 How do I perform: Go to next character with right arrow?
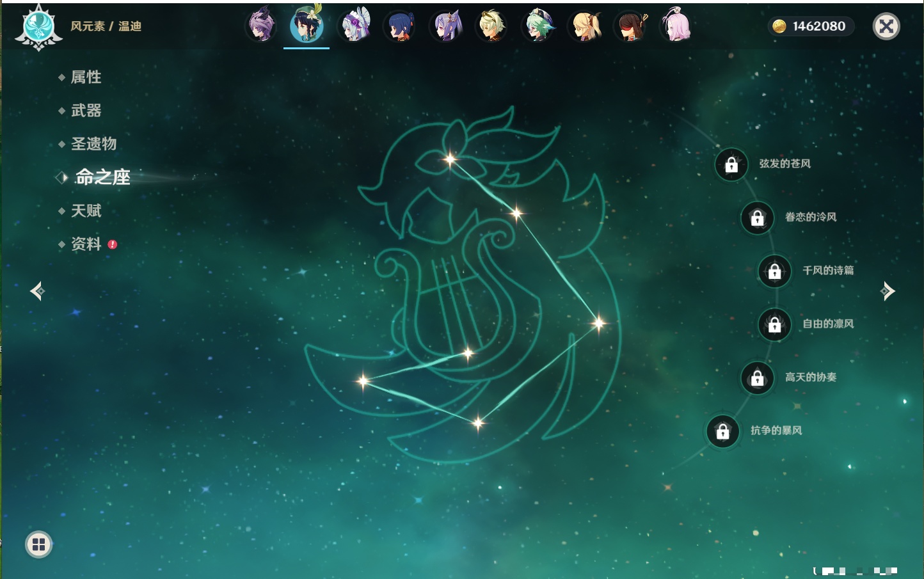888,291
